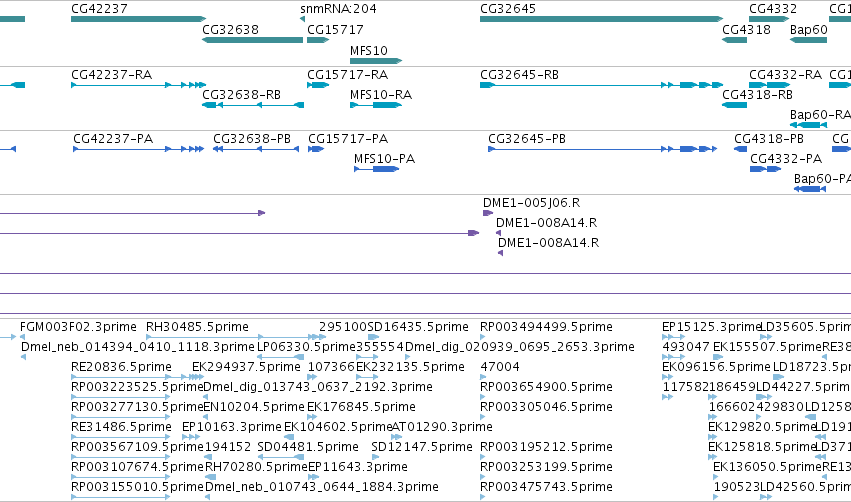Select the CG15717-RA transcript label
Screen dimensions: 851x502
click(x=347, y=74)
